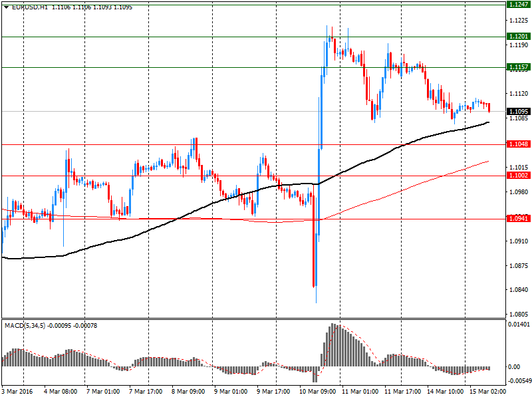
Task: Click the 9 Mar 17:00 time label
Action: click(273, 392)
